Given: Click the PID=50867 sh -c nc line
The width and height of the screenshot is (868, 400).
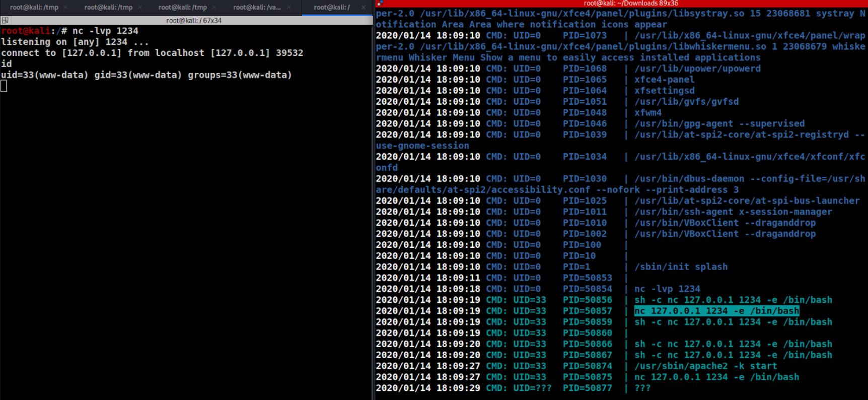Looking at the screenshot, I should [x=604, y=355].
